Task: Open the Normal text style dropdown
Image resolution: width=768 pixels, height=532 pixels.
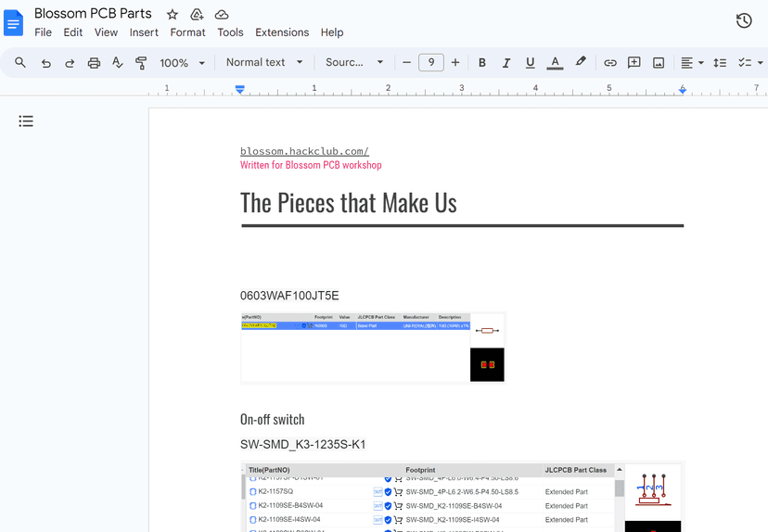Action: click(x=264, y=63)
